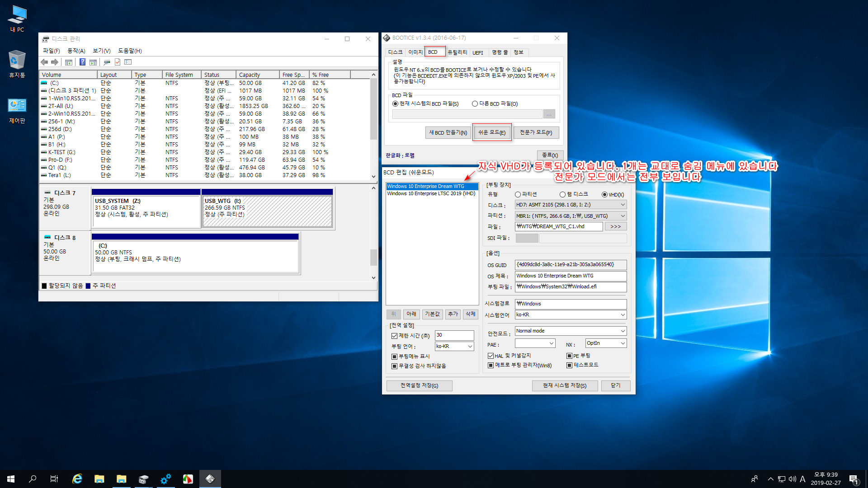The image size is (868, 488).
Task: Open the 부팅 언어 ko-KR dropdown
Action: pos(454,346)
